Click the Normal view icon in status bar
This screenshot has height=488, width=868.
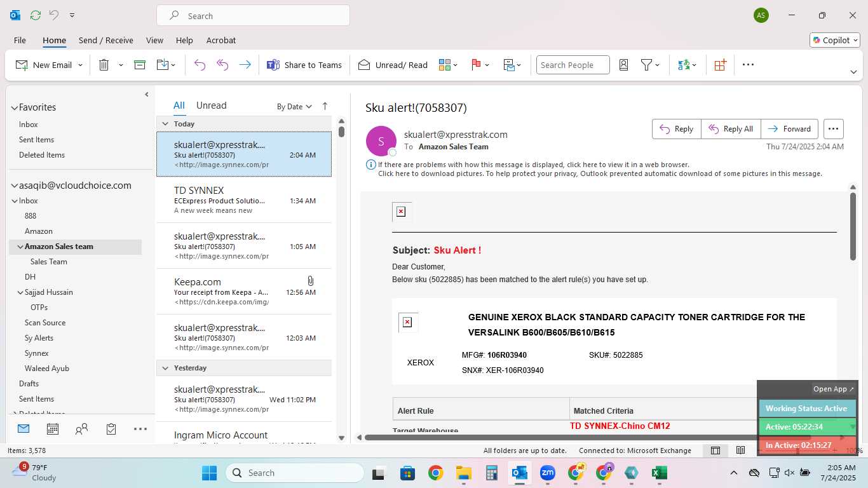pyautogui.click(x=715, y=451)
